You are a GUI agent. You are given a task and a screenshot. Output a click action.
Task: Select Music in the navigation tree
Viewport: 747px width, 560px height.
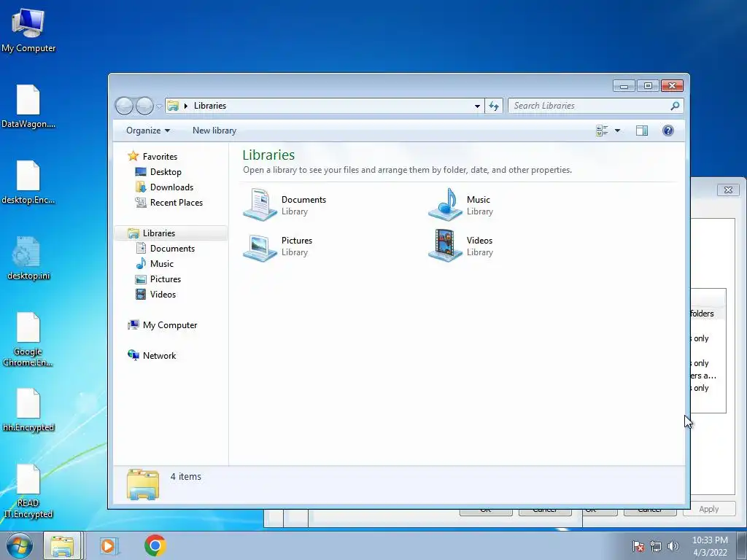[x=155, y=264]
